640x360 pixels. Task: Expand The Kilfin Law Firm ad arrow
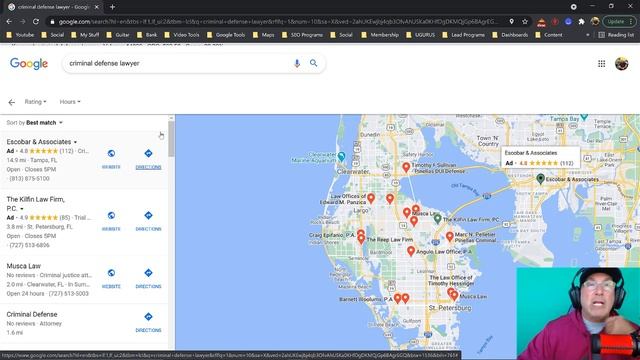22,209
